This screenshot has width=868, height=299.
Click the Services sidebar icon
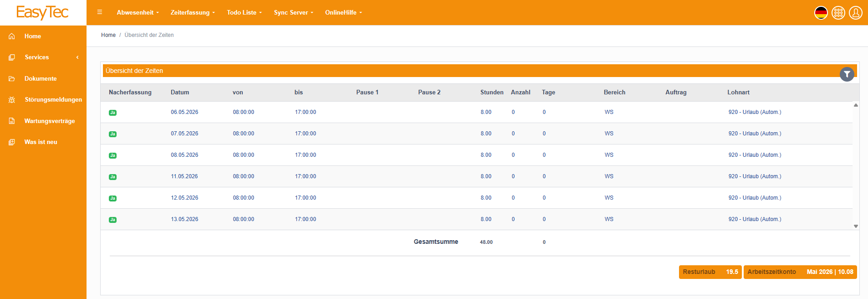pos(12,57)
